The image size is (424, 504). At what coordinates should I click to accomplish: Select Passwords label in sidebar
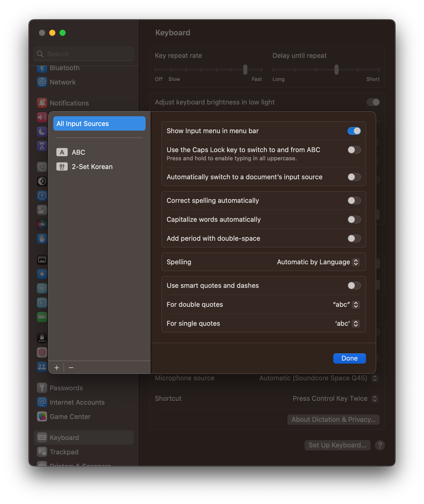[66, 388]
